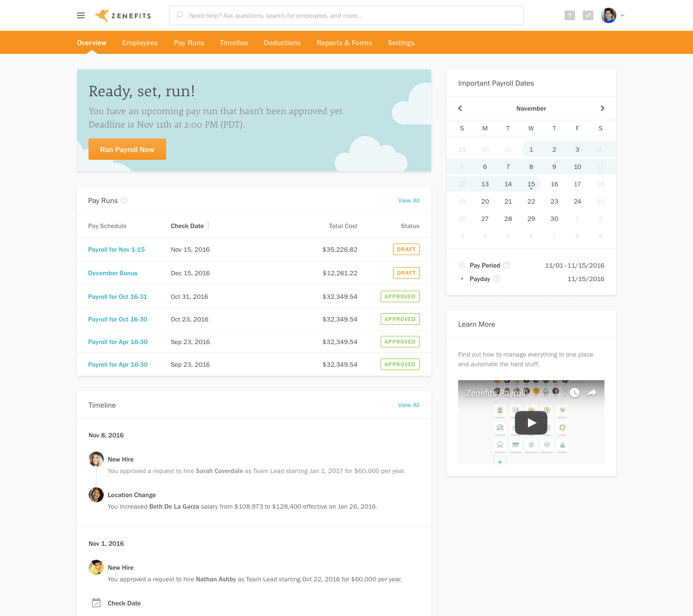Switch to the Employees tab
The image size is (693, 616).
140,43
